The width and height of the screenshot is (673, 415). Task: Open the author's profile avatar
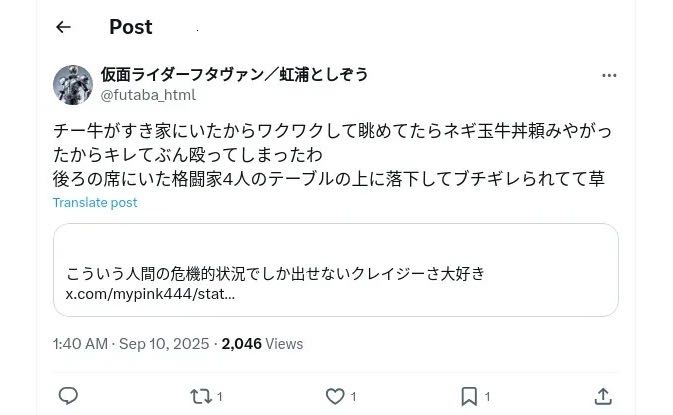72,84
